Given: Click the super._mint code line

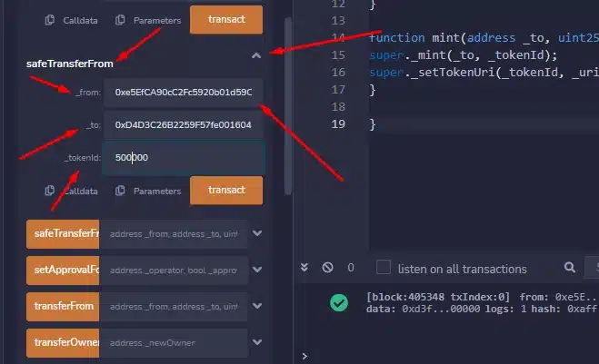Looking at the screenshot, I should [x=463, y=55].
